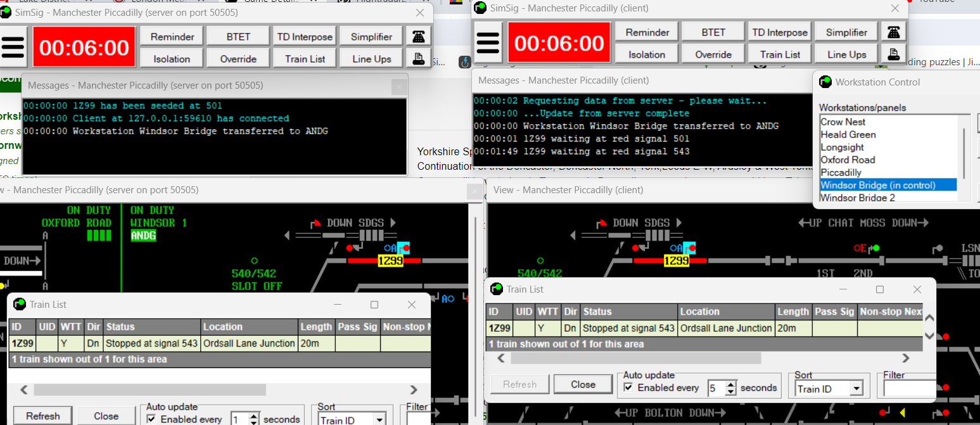Sort by the Status column in the server Train List
Viewport: 980px width, 425px height.
point(152,327)
